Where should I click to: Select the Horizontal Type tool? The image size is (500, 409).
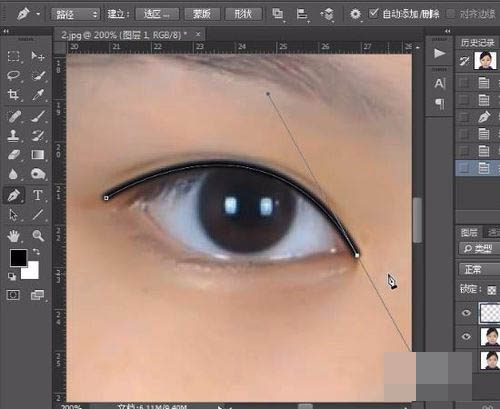click(x=38, y=195)
